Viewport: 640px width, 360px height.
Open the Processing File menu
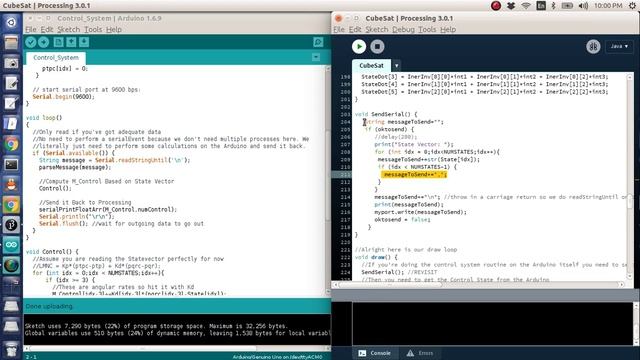[339, 29]
